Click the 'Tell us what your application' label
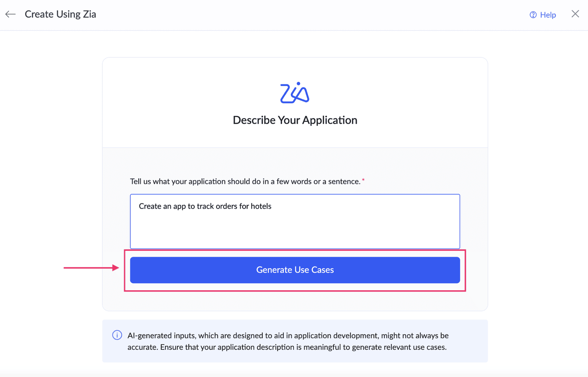 pos(245,181)
